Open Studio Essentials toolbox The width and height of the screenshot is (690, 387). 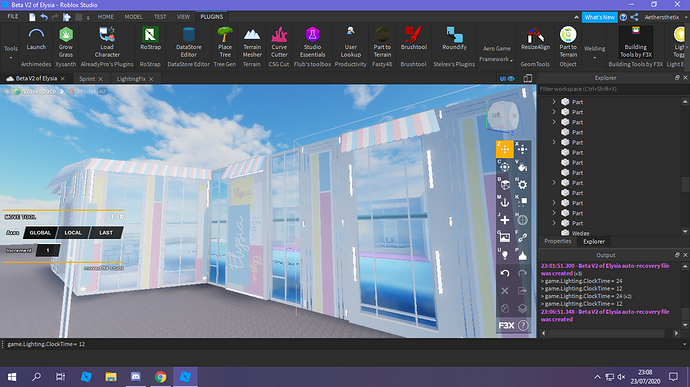[x=312, y=42]
